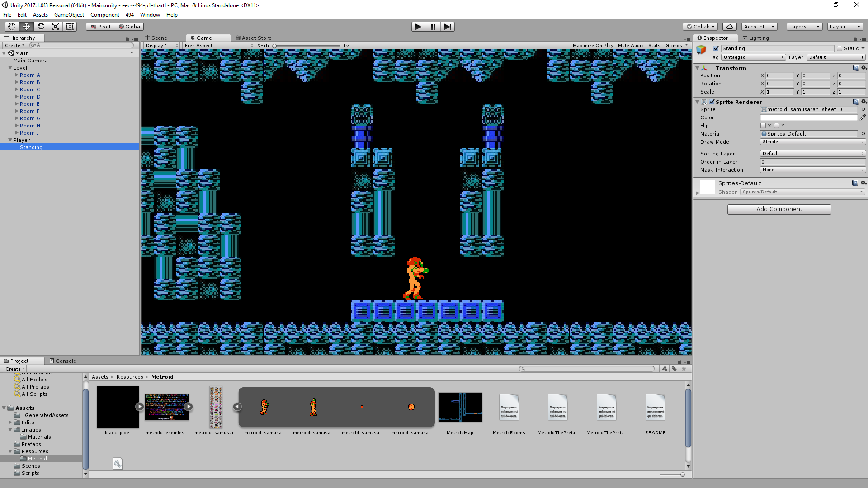Open the cloud services panel
This screenshot has width=868, height=488.
(729, 27)
